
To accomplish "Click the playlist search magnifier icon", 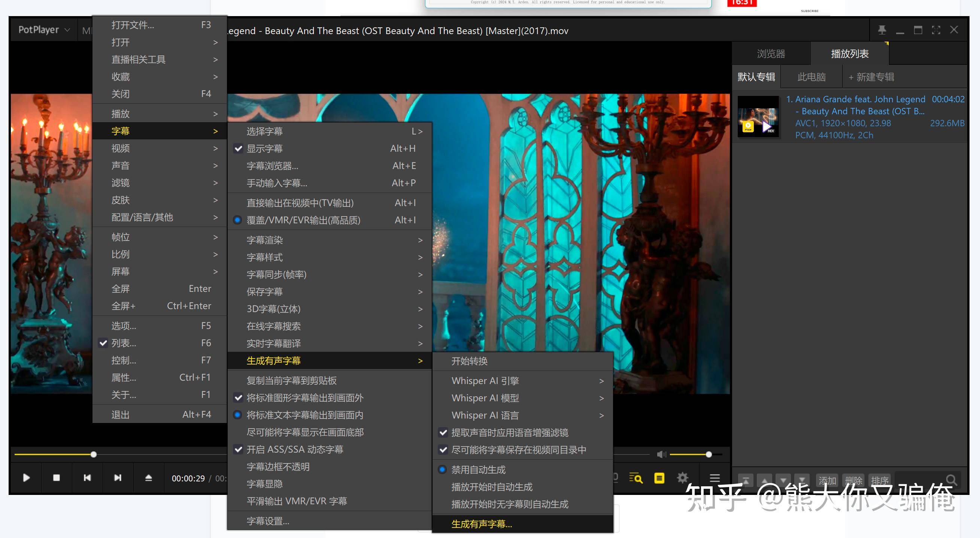I will pos(952,480).
